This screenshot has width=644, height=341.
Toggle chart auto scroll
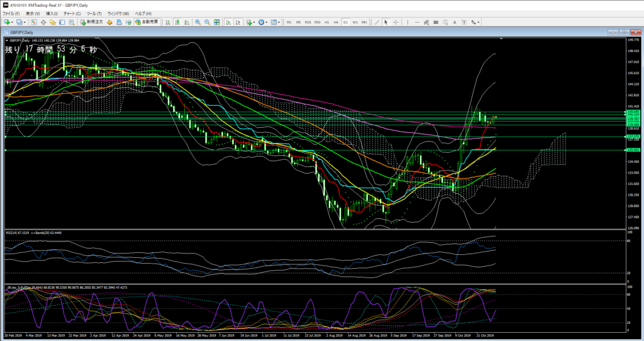point(228,22)
